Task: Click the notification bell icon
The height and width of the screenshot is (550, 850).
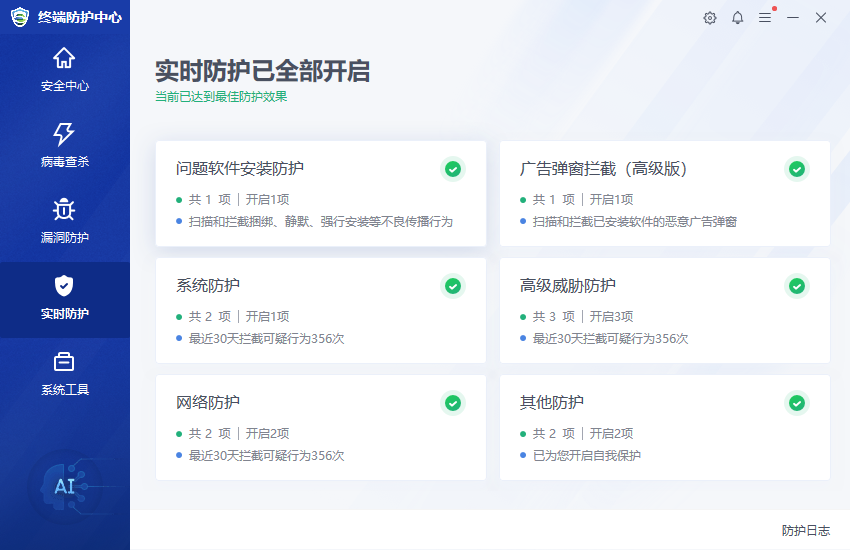Action: pyautogui.click(x=738, y=18)
